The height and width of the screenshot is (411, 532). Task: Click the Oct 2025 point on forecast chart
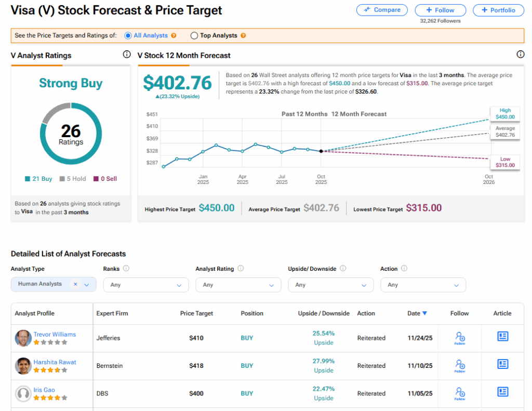click(x=321, y=151)
